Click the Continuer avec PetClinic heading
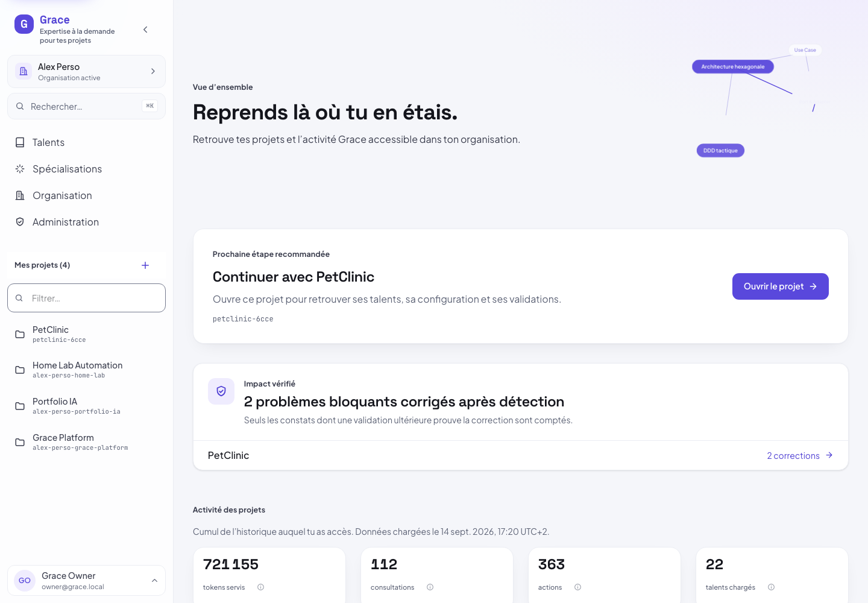This screenshot has height=603, width=868. click(x=294, y=277)
